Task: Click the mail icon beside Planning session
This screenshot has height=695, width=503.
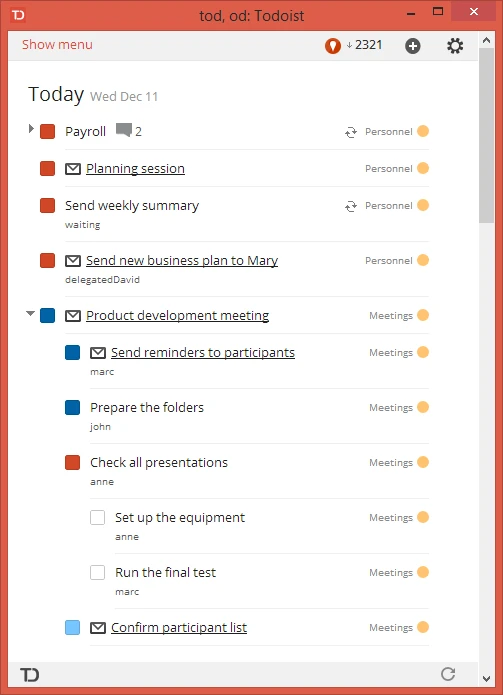Action: [73, 168]
